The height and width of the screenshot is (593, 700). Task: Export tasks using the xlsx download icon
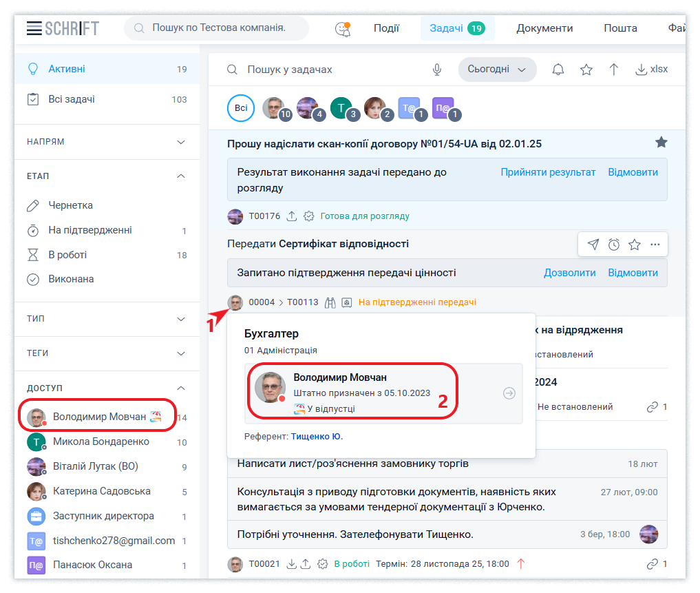[x=650, y=70]
